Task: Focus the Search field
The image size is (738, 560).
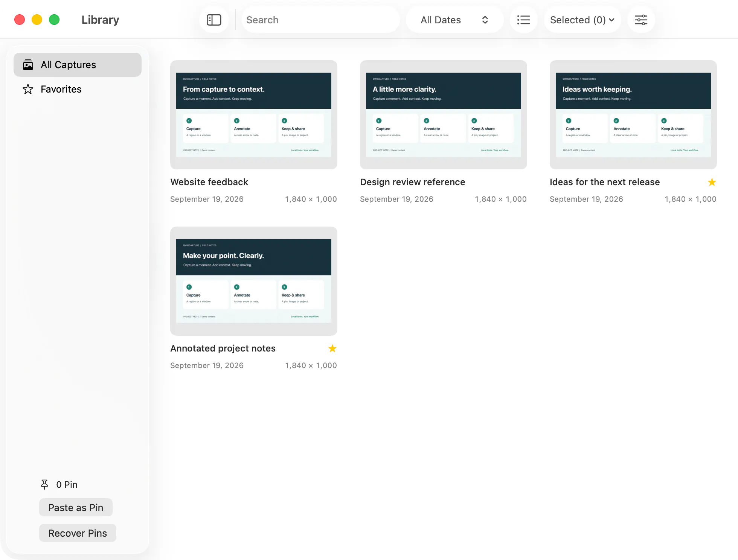Action: [320, 20]
